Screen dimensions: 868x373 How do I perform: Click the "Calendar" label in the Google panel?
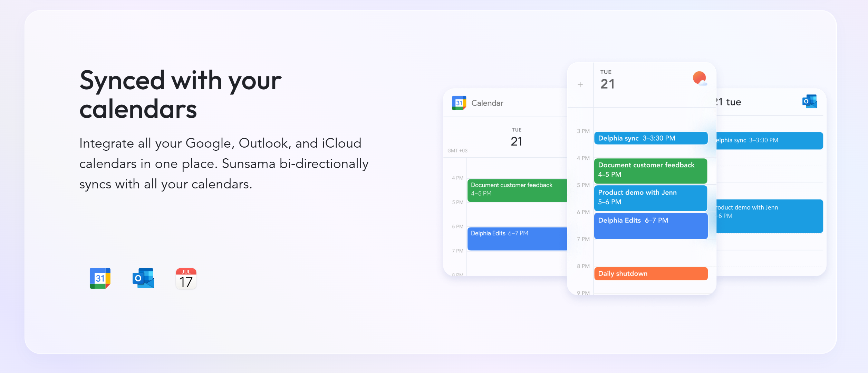click(x=487, y=103)
